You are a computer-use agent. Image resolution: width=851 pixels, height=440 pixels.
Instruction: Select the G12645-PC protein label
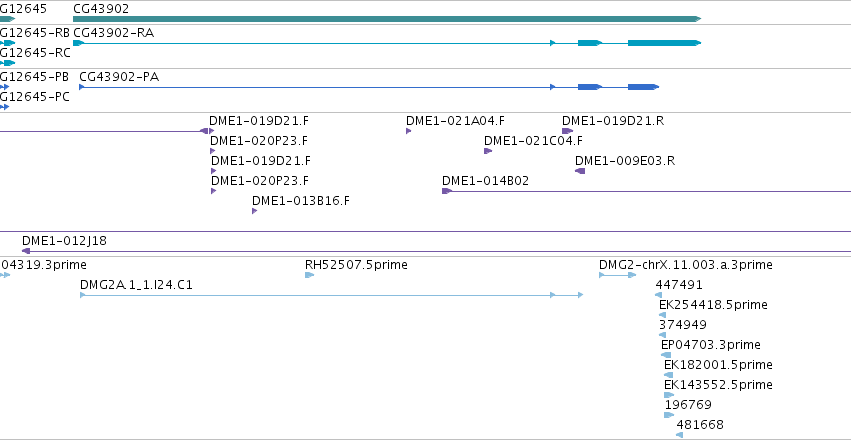pos(35,97)
